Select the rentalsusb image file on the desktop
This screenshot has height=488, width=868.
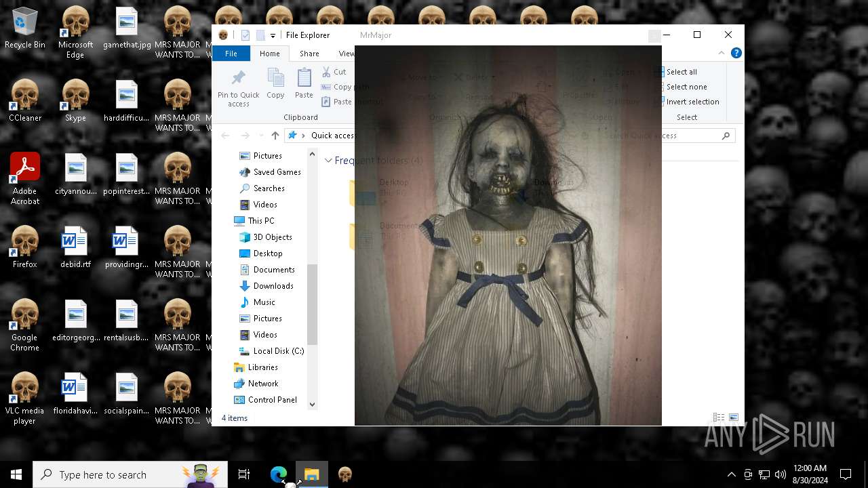127,321
